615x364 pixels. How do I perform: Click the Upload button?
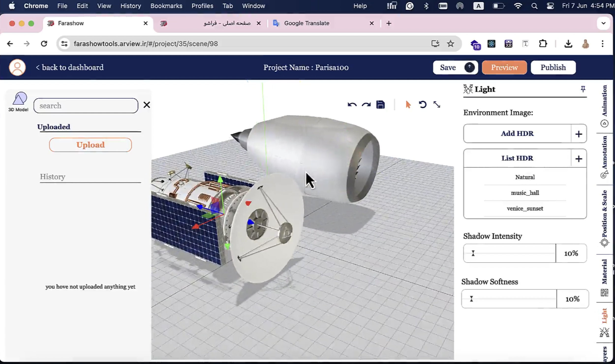pyautogui.click(x=90, y=145)
